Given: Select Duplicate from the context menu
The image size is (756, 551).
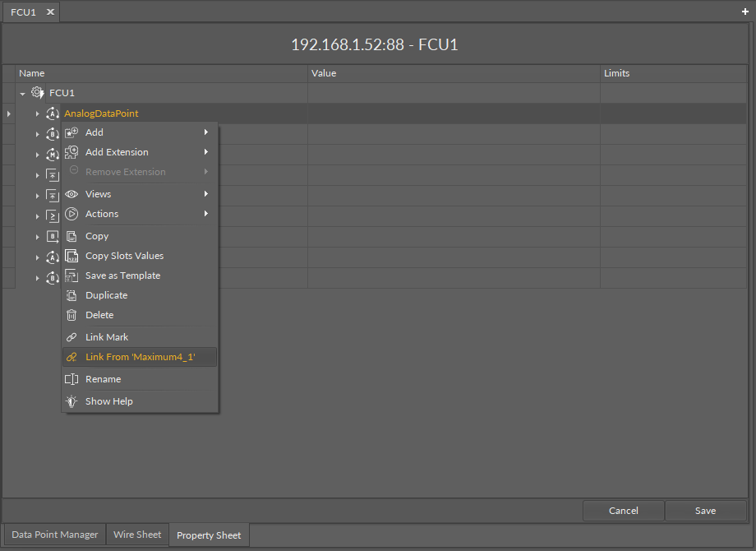Looking at the screenshot, I should (x=106, y=295).
